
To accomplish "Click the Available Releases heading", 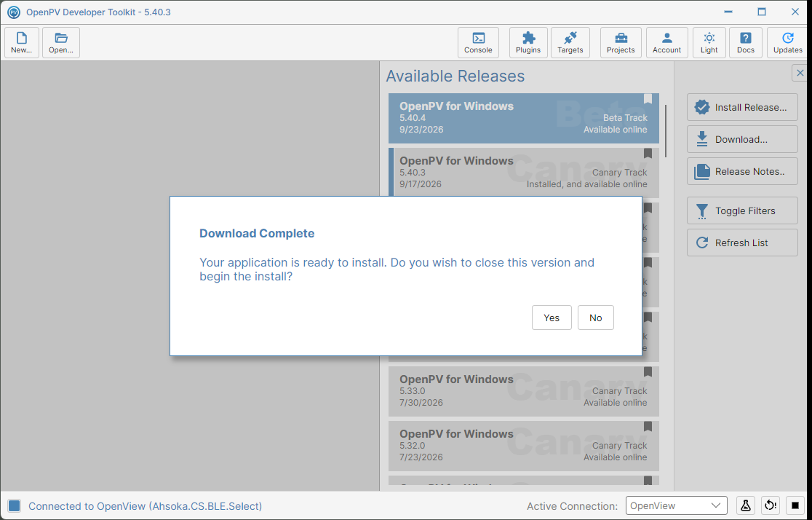I will pos(455,76).
